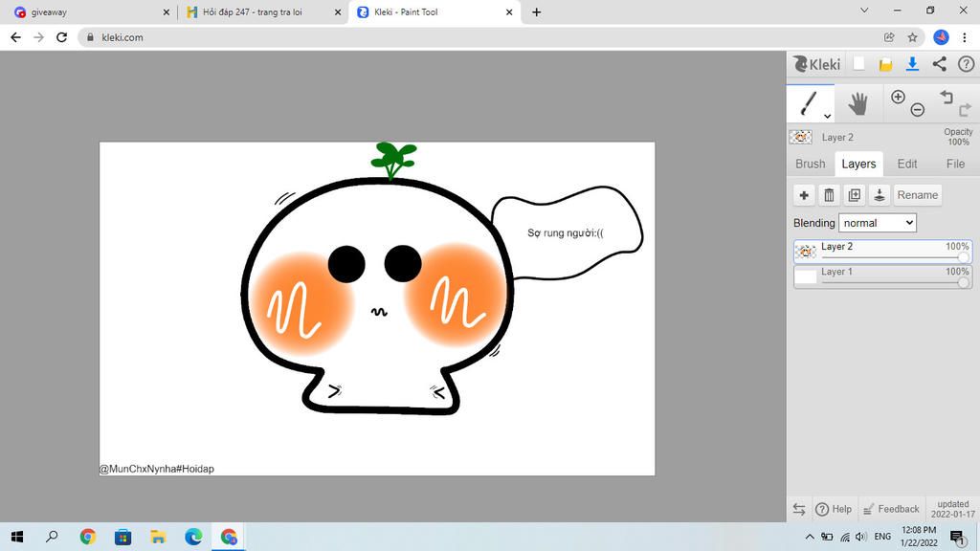Click the new image icon
This screenshot has width=980, height=551.
[x=859, y=64]
